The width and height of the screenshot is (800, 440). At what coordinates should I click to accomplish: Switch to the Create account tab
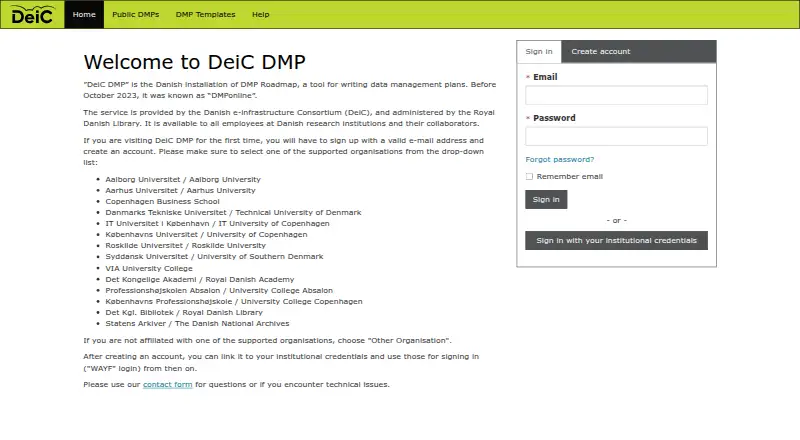coord(601,52)
